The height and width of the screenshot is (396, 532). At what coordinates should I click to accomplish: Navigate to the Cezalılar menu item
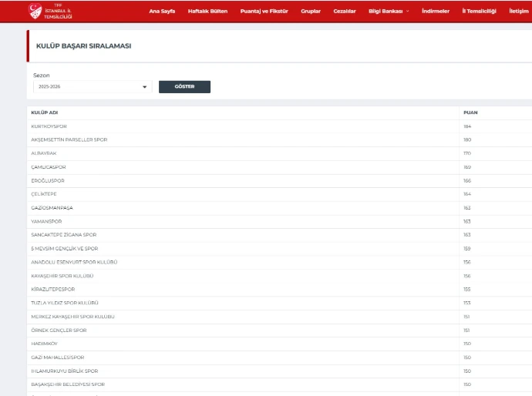pos(345,11)
